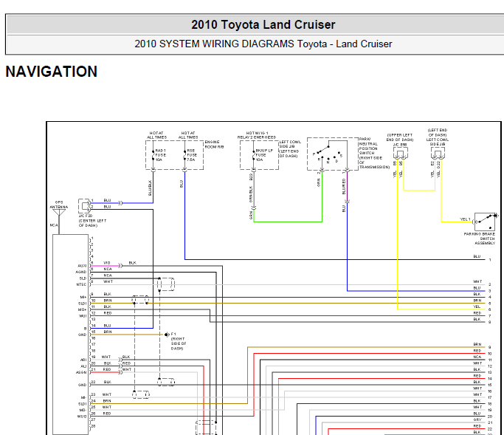Click the VIO wire at the AUXI pin

pyautogui.click(x=105, y=266)
